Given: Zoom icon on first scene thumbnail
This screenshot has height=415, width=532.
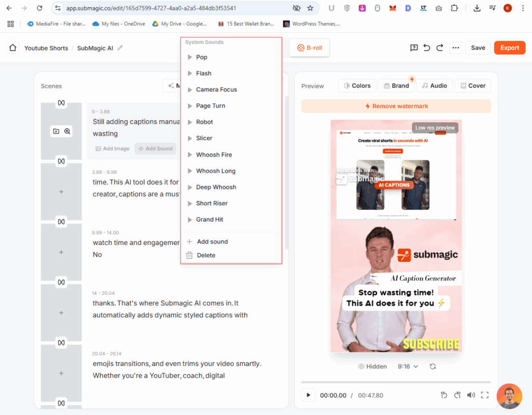Looking at the screenshot, I should tap(67, 131).
